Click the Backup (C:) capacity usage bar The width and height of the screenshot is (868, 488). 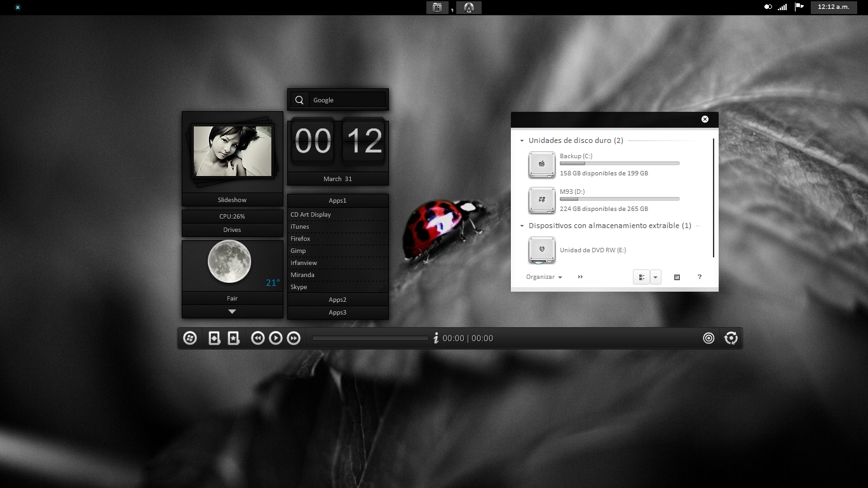[x=620, y=163]
